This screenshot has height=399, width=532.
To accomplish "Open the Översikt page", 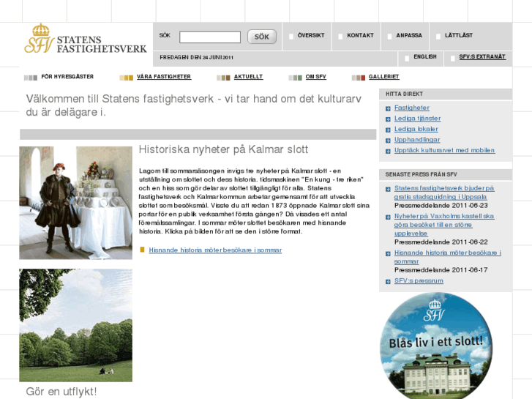I will (x=311, y=35).
